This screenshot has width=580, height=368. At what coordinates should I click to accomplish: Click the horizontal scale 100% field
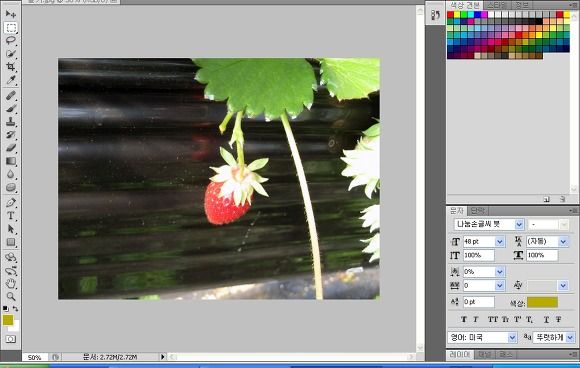tap(542, 256)
